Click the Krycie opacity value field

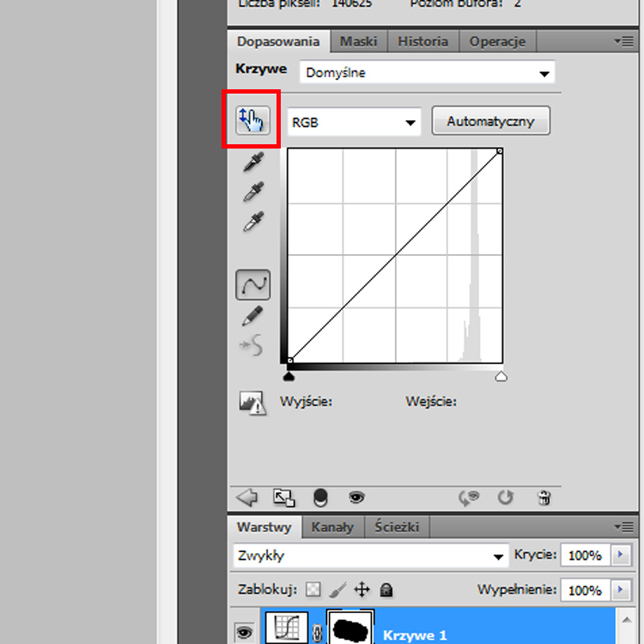[x=584, y=556]
